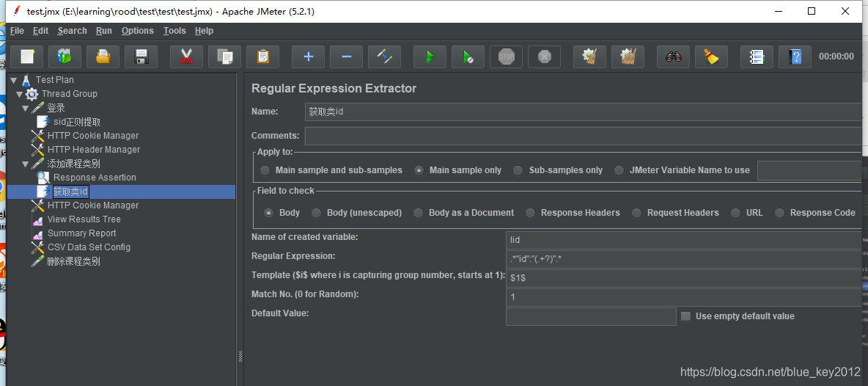Image resolution: width=868 pixels, height=386 pixels.
Task: Collapse the 添加课程类别 node
Action: [x=25, y=164]
